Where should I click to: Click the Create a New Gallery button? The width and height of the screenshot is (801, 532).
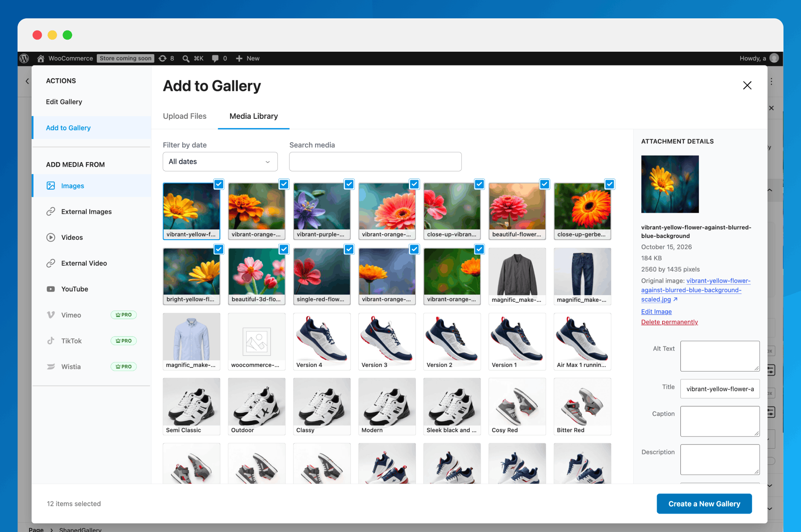tap(704, 504)
